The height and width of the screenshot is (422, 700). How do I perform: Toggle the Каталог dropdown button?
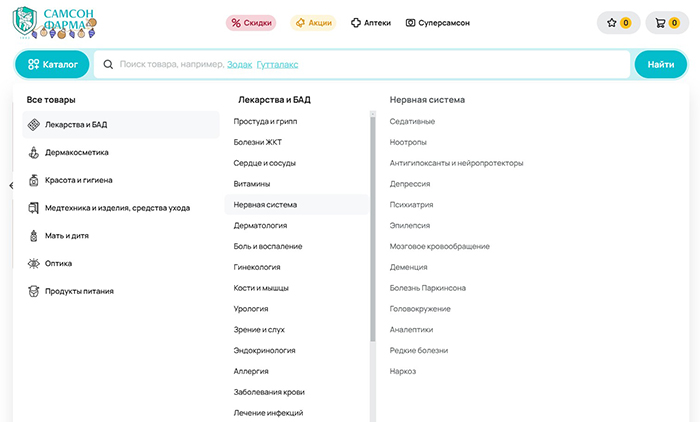(x=52, y=64)
